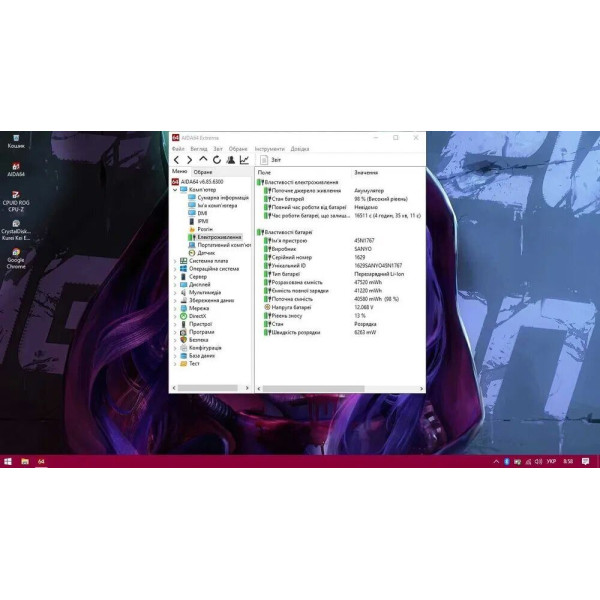Expand the Дисплей node
Image resolution: width=600 pixels, height=600 pixels.
click(175, 285)
